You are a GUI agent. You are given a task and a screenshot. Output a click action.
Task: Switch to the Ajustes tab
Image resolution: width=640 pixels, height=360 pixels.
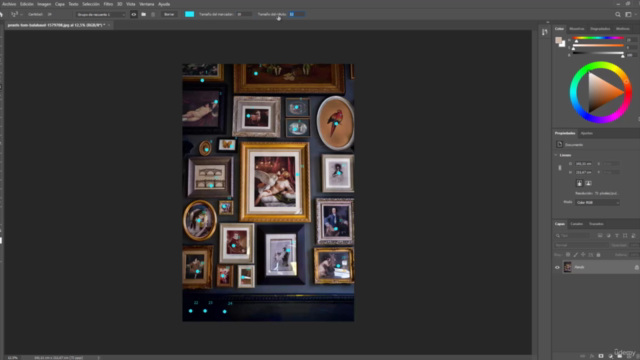[x=587, y=133]
